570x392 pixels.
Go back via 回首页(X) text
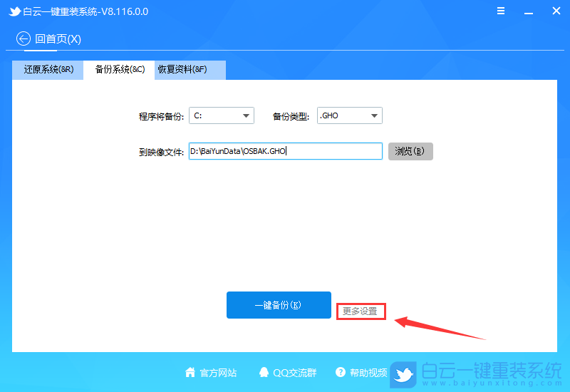(58, 39)
